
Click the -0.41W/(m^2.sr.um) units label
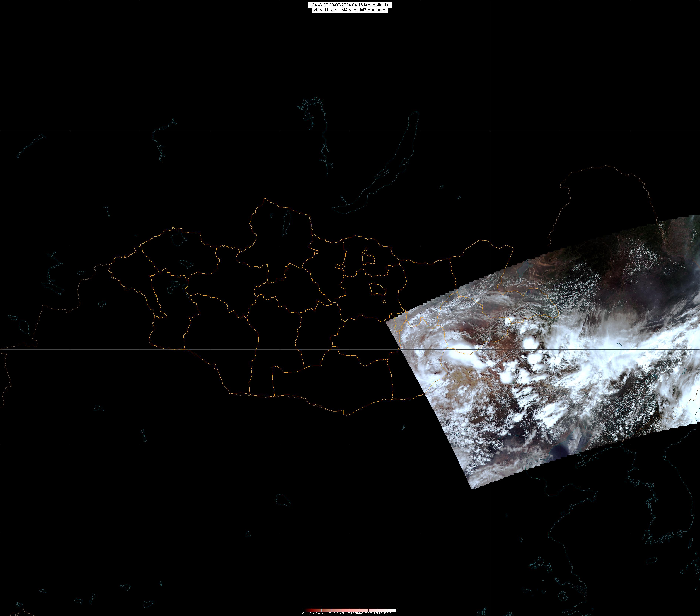tap(314, 614)
